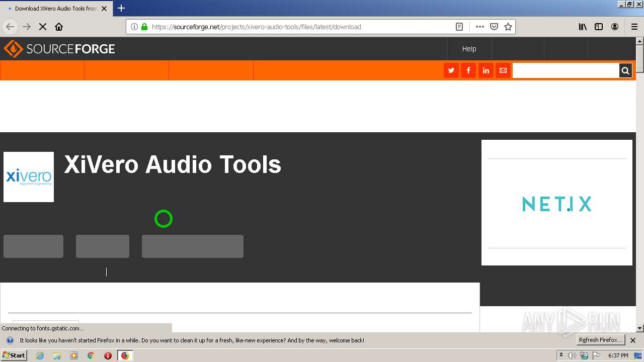Select the Download XiVero Audio Tools tab
The image size is (644, 362).
tap(56, 9)
